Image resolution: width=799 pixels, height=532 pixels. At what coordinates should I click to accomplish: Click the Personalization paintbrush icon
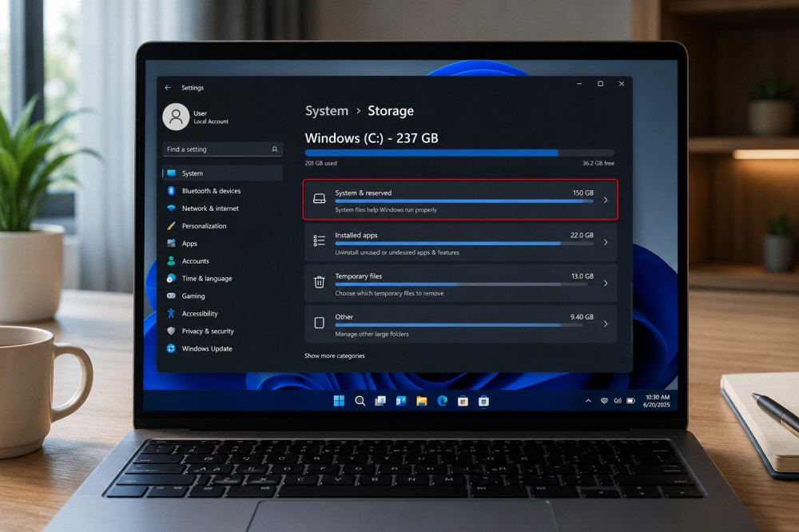click(171, 226)
